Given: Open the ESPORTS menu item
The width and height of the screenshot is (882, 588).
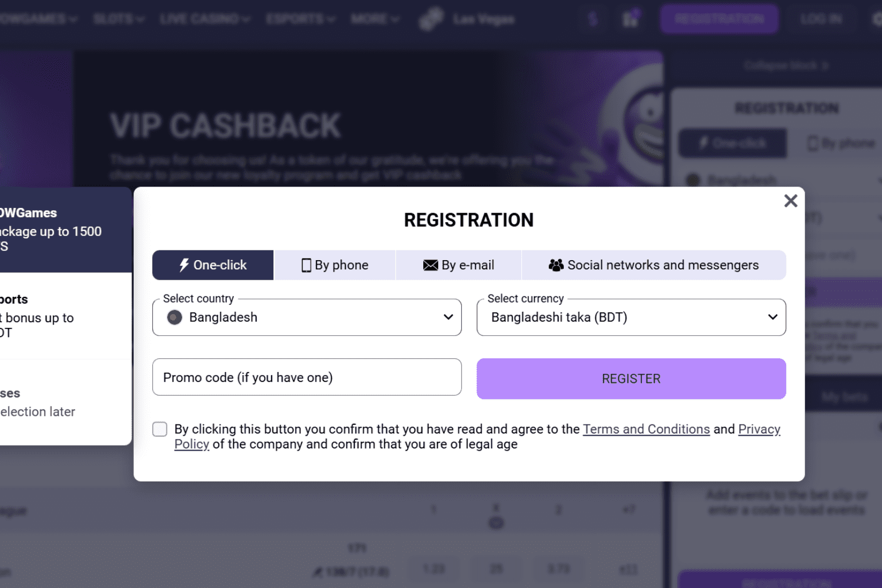Looking at the screenshot, I should coord(300,18).
